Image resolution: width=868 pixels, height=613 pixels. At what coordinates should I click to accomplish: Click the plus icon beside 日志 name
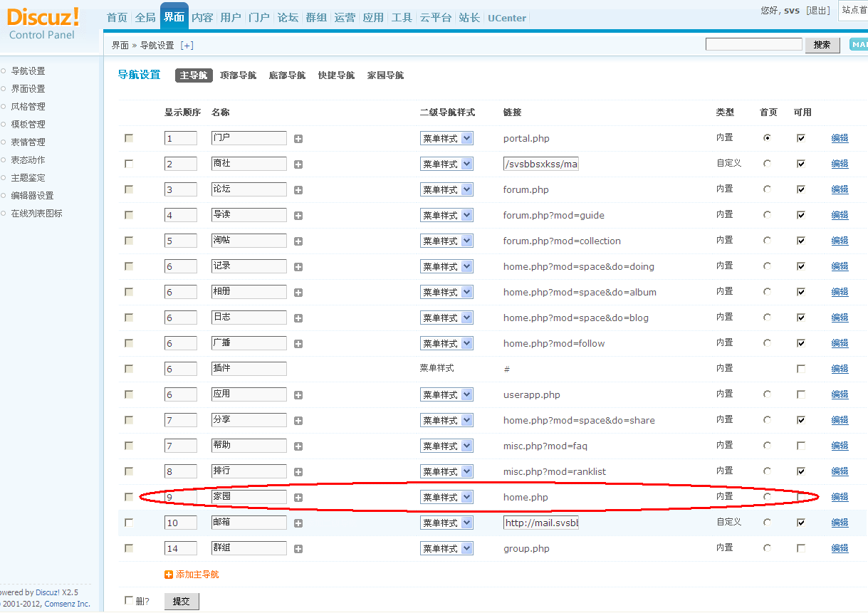point(298,318)
